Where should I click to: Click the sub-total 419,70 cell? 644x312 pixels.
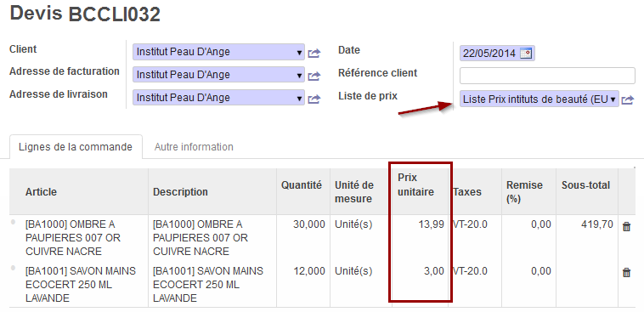(597, 224)
